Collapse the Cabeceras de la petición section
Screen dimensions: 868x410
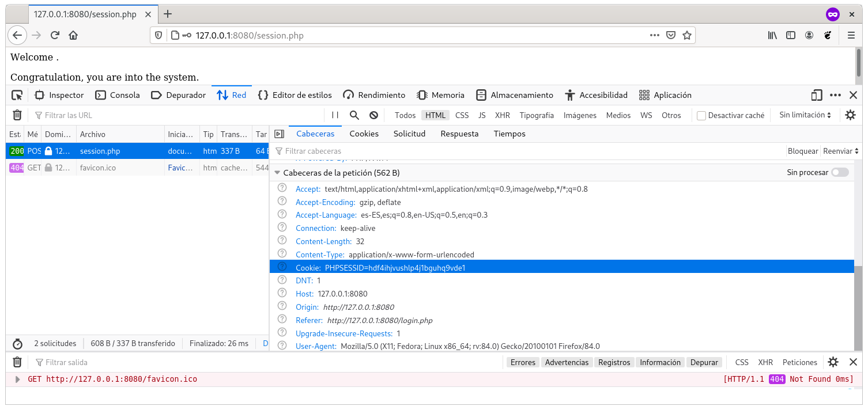(x=278, y=173)
